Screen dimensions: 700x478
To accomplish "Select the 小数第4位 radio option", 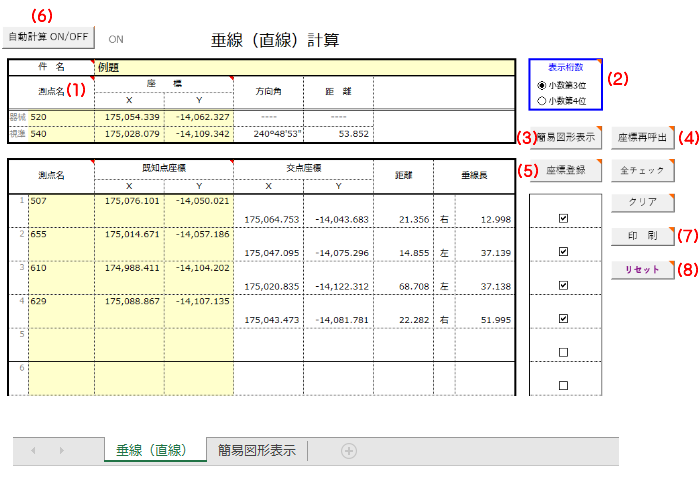I will pos(542,100).
